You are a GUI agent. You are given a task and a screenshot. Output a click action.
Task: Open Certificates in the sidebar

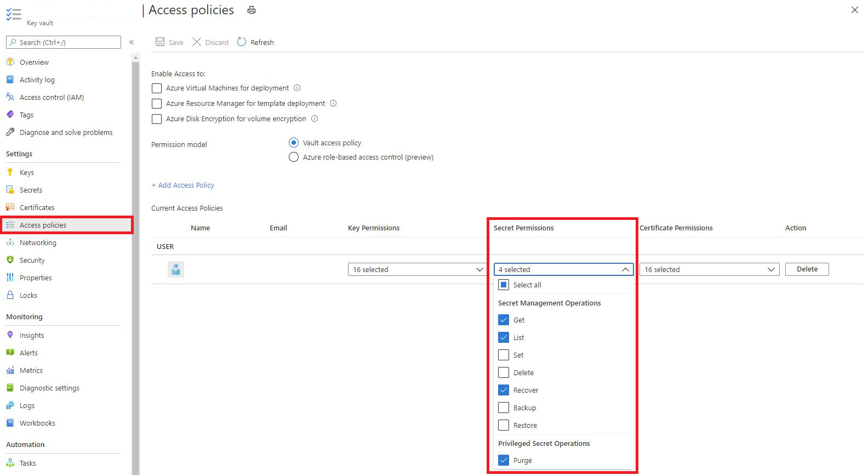(x=37, y=207)
